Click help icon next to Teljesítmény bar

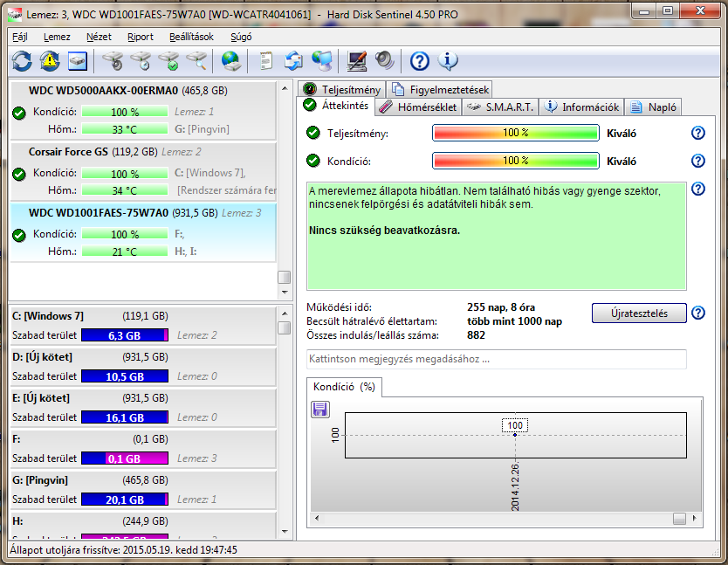coord(698,133)
